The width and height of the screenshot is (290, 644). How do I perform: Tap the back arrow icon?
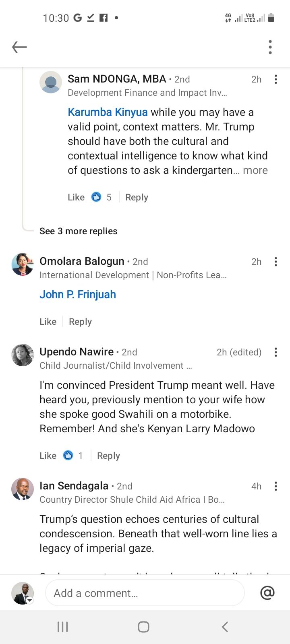tap(19, 47)
